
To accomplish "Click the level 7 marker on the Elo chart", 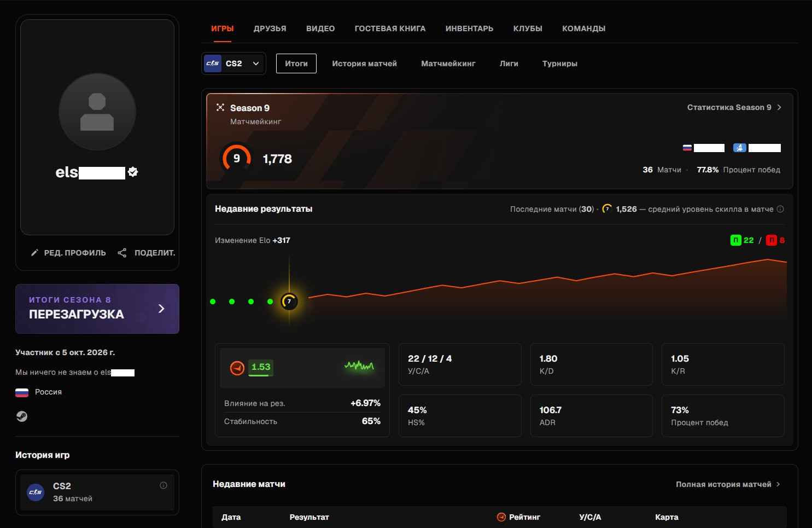I will click(x=289, y=301).
